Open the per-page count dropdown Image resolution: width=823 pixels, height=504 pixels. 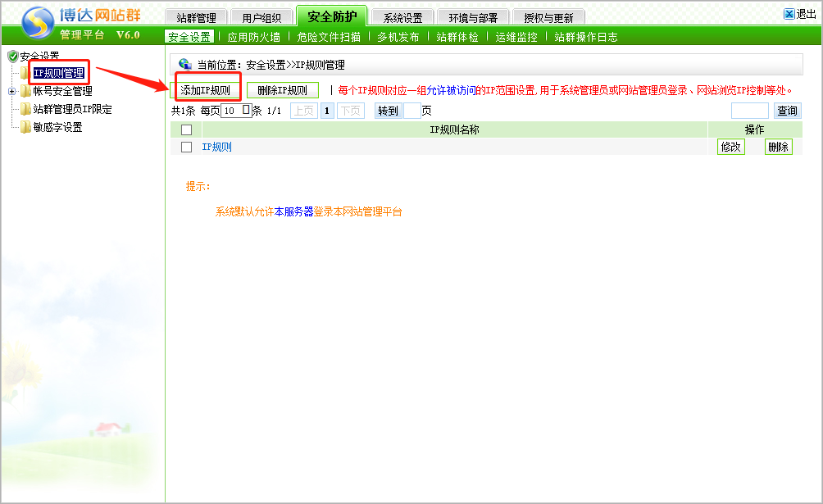pyautogui.click(x=245, y=110)
